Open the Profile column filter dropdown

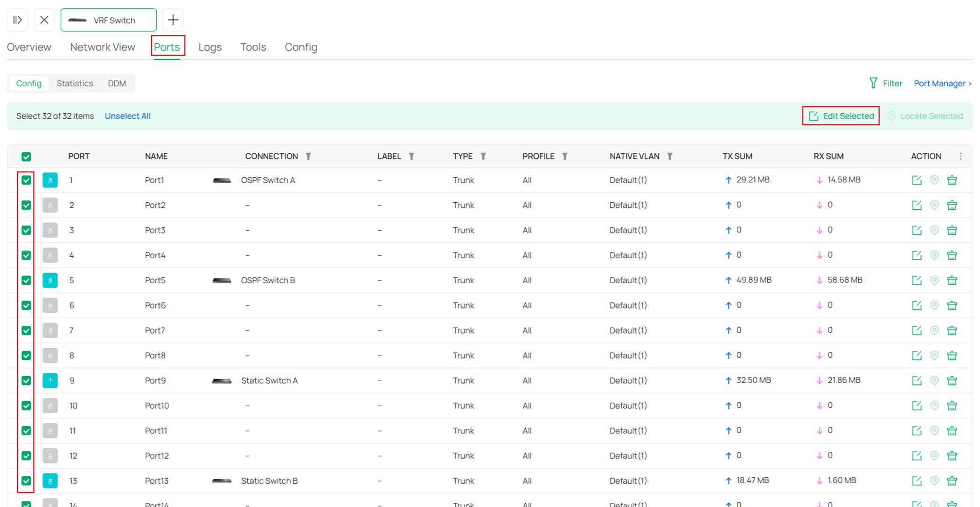click(x=566, y=156)
